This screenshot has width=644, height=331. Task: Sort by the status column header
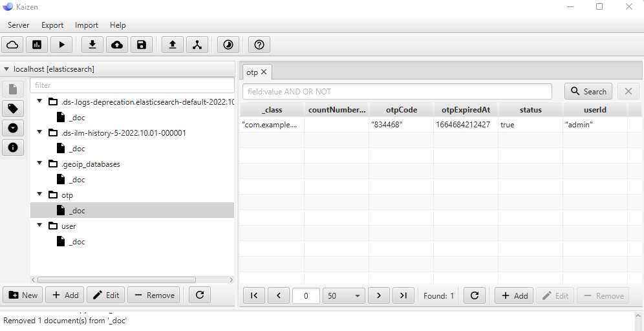click(x=530, y=110)
